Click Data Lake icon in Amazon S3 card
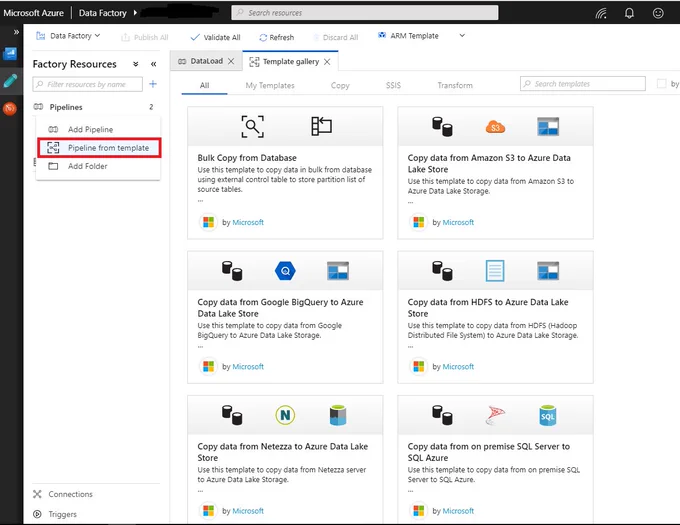 pos(548,126)
